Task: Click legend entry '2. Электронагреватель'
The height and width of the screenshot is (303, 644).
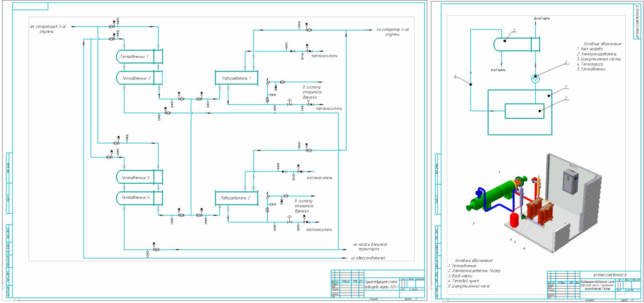Action: (597, 54)
